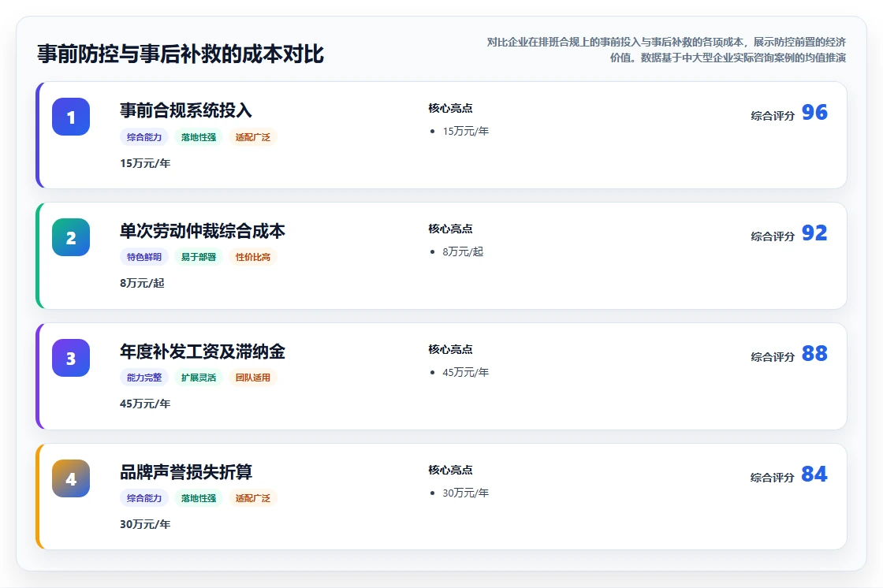This screenshot has width=883, height=588.
Task: Click the score value 88
Action: point(814,353)
